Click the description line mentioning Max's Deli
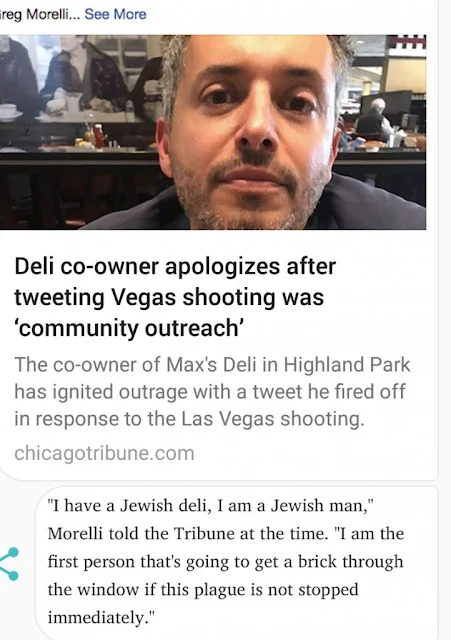451x640 pixels. pos(212,364)
